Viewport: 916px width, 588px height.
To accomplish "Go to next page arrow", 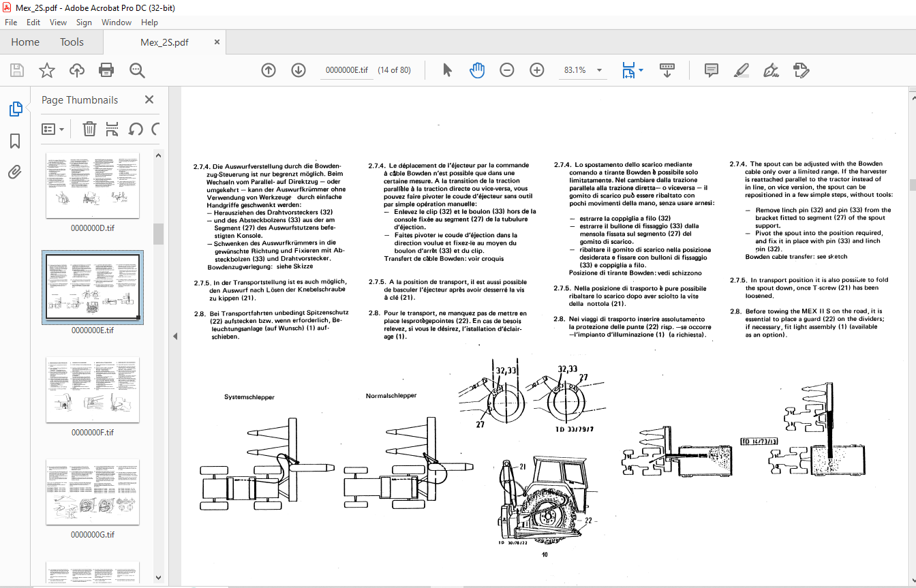I will point(299,70).
